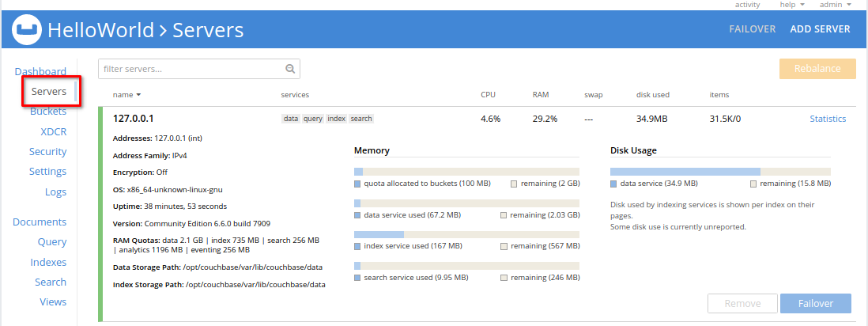Viewport: 868px width, 326px height.
Task: Open the admin dropdown menu
Action: [x=835, y=5]
